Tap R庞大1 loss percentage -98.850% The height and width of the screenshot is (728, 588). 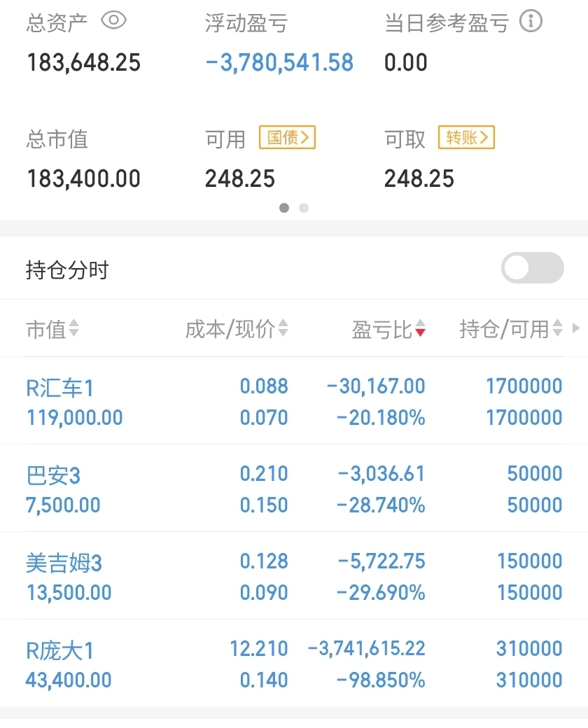pyautogui.click(x=381, y=680)
